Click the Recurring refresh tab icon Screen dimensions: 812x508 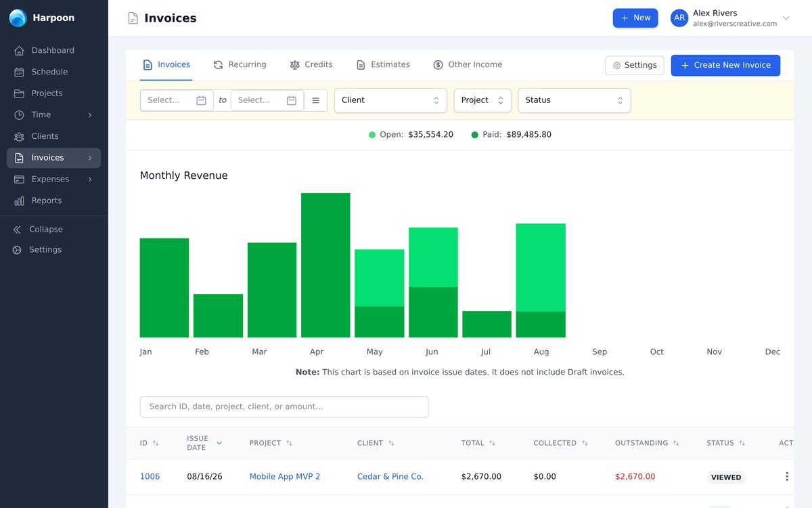coord(218,65)
